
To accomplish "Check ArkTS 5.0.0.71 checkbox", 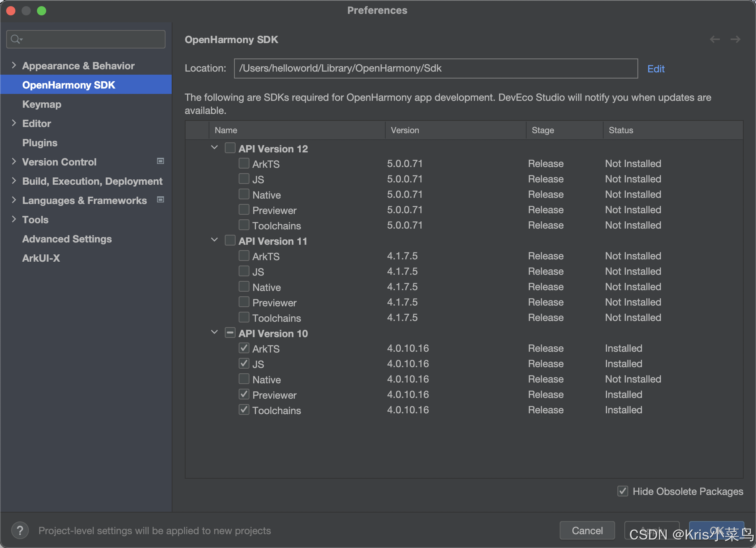I will pyautogui.click(x=244, y=164).
